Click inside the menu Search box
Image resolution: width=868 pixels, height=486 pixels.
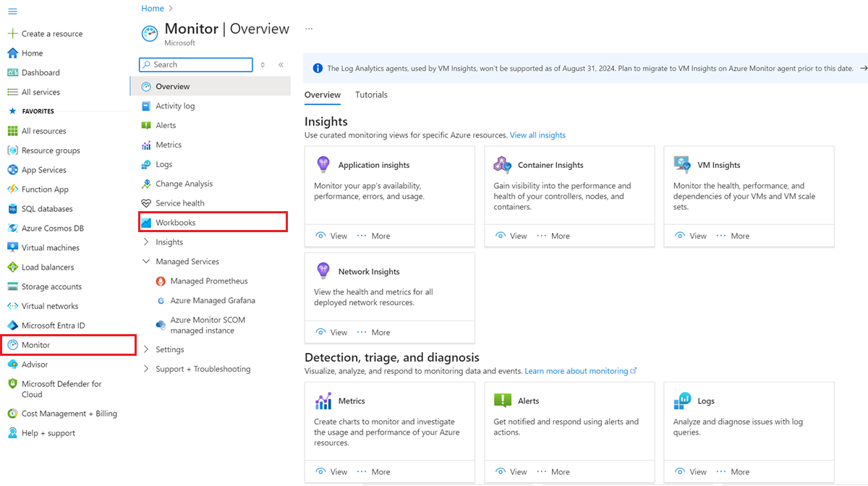(195, 64)
